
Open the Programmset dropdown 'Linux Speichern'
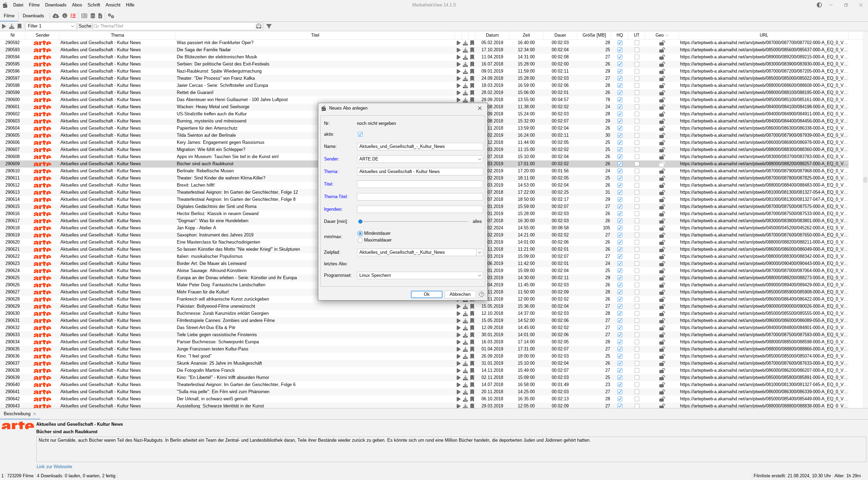[420, 275]
